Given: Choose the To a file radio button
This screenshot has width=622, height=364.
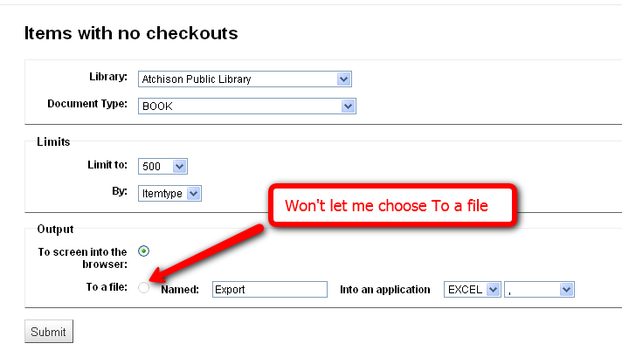Looking at the screenshot, I should pyautogui.click(x=143, y=288).
